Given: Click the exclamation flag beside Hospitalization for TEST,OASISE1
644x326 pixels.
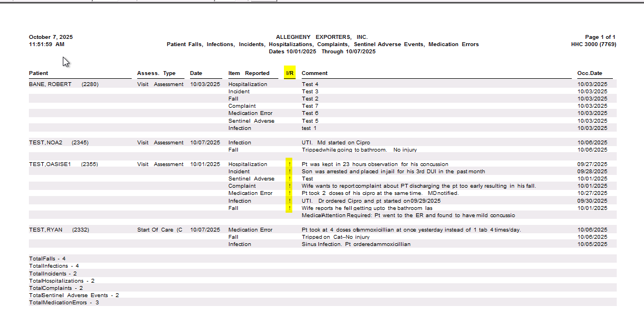Looking at the screenshot, I should (289, 164).
